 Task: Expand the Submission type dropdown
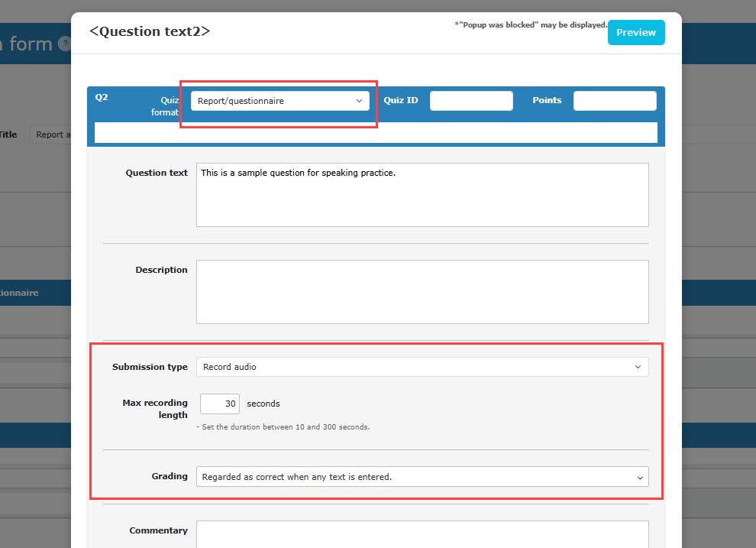click(x=422, y=367)
